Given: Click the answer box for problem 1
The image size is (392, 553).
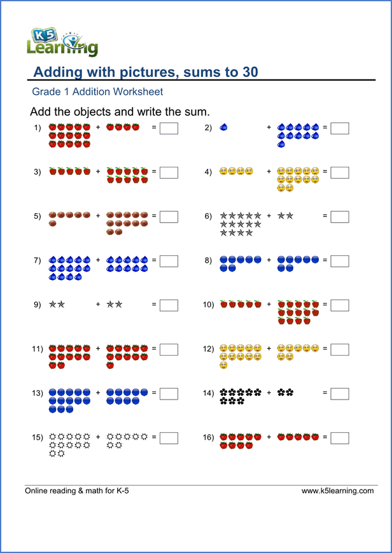Looking at the screenshot, I should pyautogui.click(x=169, y=129).
